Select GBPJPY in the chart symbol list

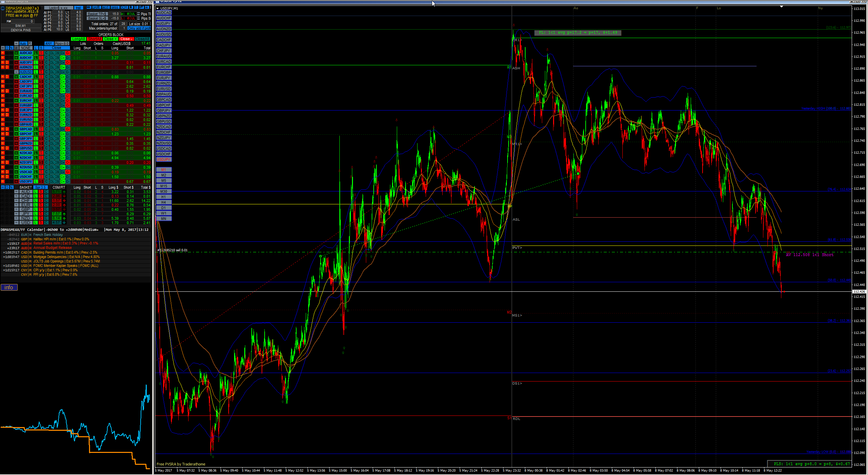click(x=164, y=111)
